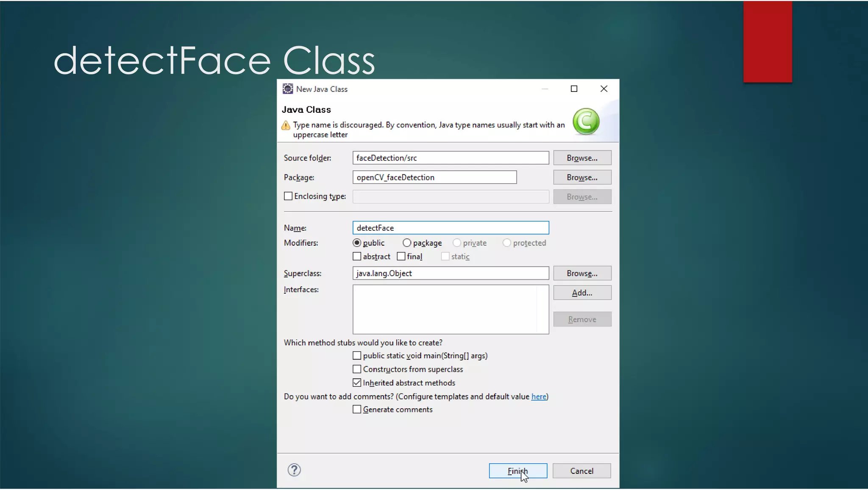Browse for the Source folder
The height and width of the screenshot is (490, 868).
click(582, 158)
